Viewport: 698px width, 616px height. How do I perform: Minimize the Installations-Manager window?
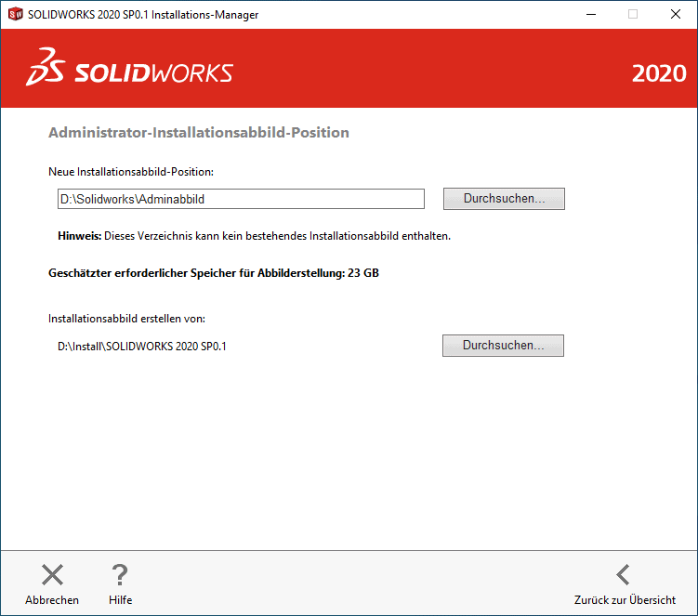pos(591,14)
